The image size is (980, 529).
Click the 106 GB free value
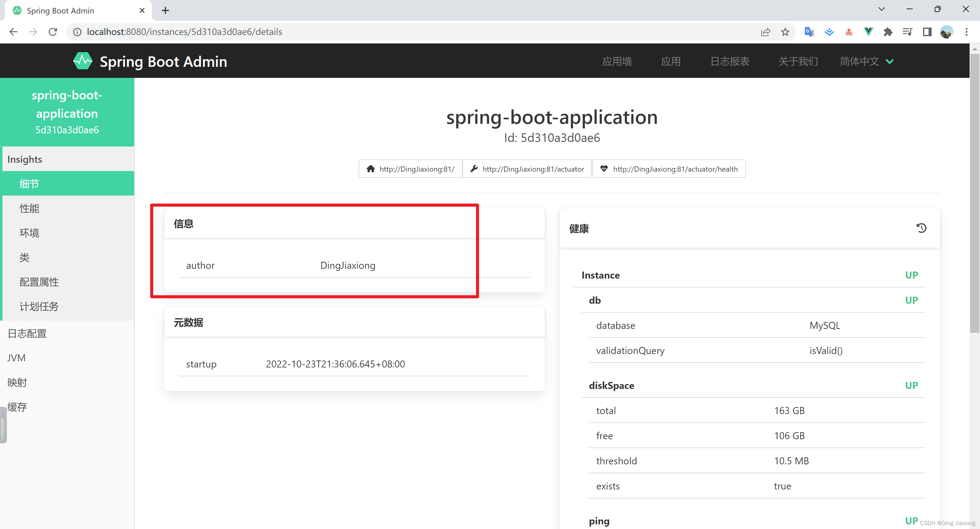pyautogui.click(x=790, y=436)
